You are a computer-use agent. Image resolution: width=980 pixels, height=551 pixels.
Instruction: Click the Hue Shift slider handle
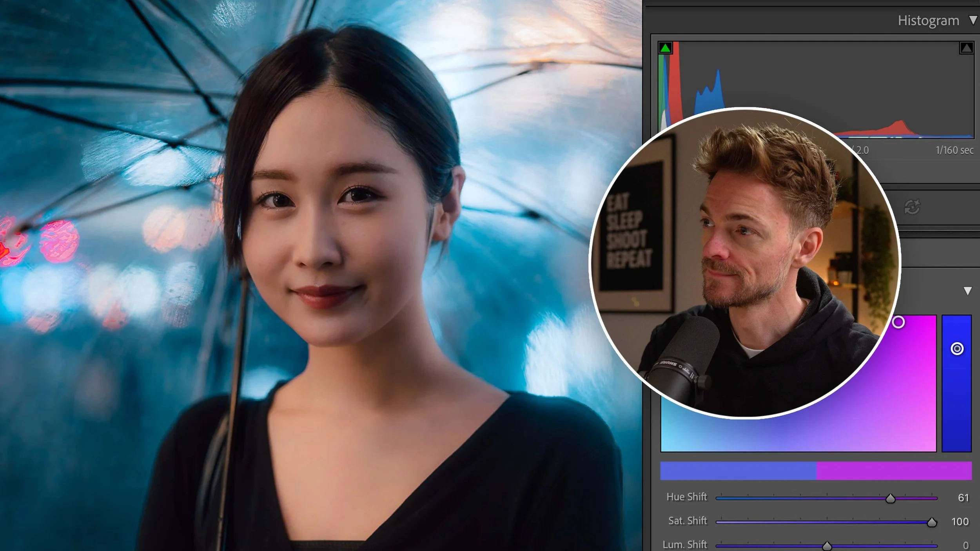tap(890, 498)
